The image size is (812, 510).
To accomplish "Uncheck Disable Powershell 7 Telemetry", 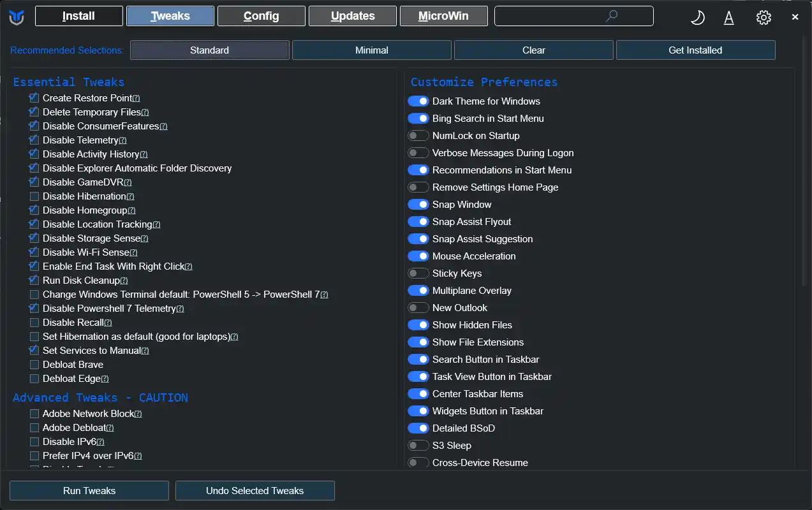I will point(34,309).
